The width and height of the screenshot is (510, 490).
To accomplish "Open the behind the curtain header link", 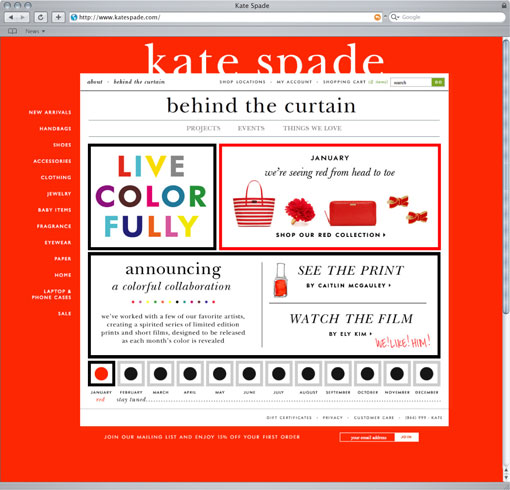I will (139, 82).
